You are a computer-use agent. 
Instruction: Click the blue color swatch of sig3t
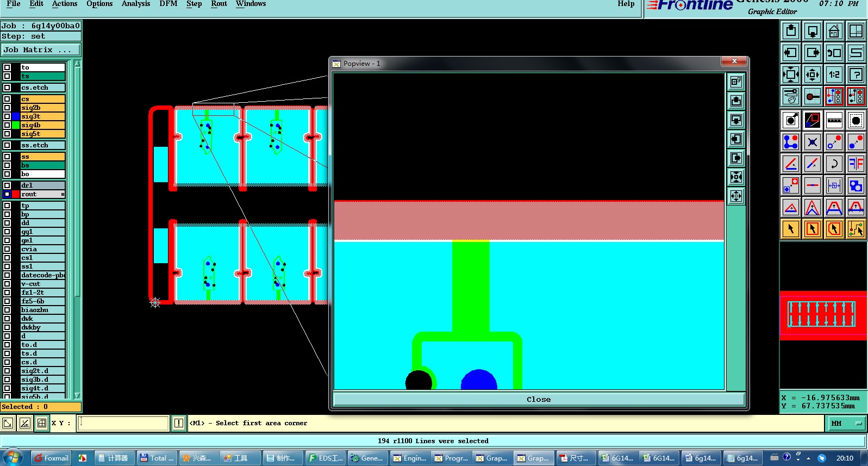click(16, 116)
